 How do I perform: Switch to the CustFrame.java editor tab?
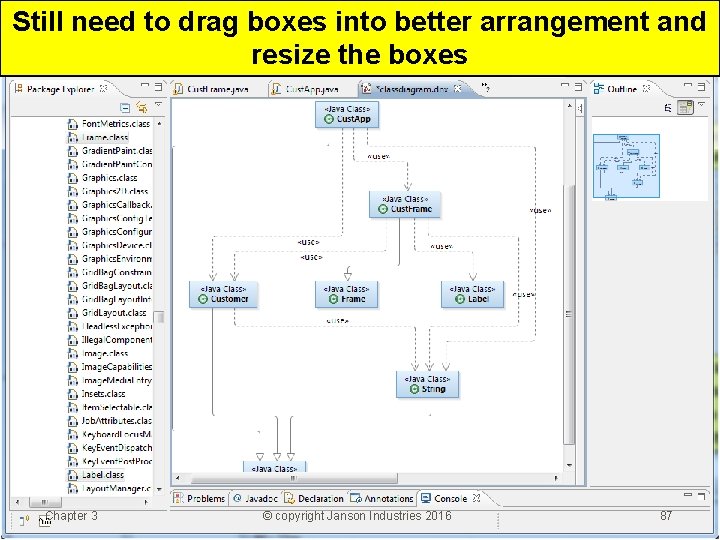coord(212,89)
